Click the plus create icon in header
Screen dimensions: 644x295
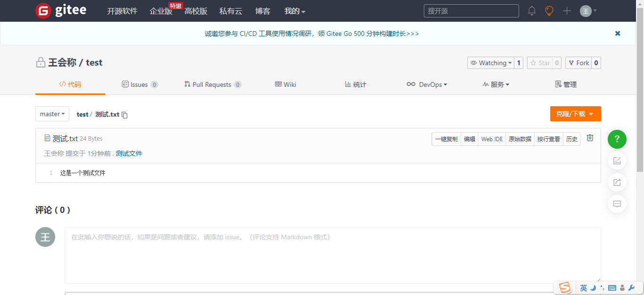pyautogui.click(x=567, y=11)
